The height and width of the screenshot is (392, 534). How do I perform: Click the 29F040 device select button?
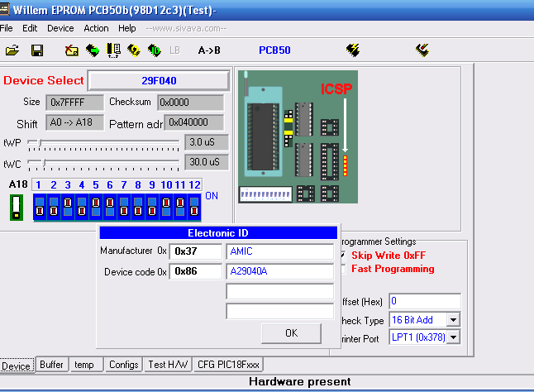158,81
